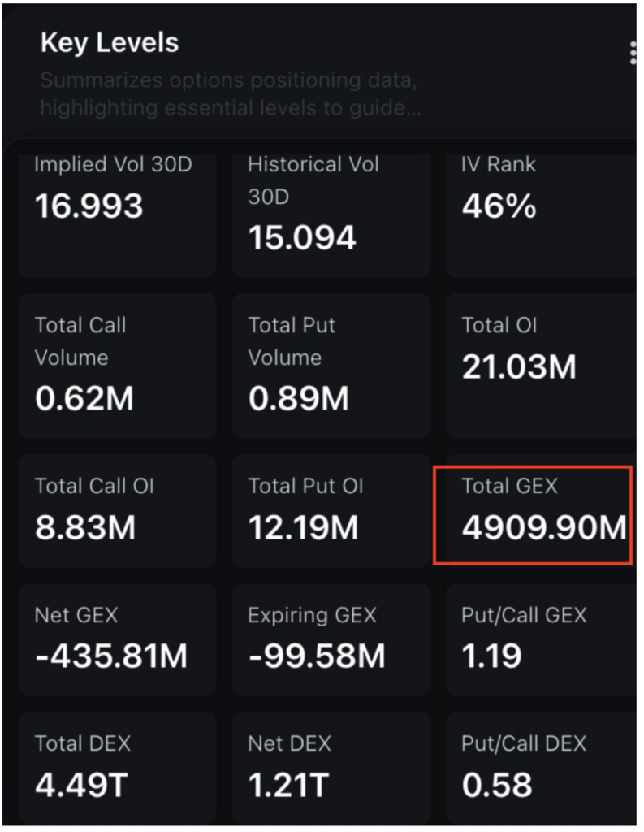Viewport: 644px width, 832px height.
Task: Click the Key Levels panel title
Action: point(110,43)
